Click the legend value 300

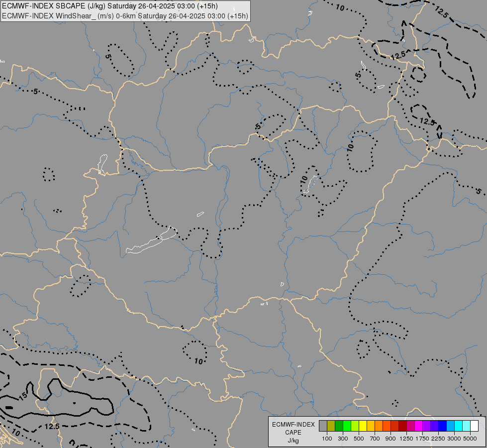[343, 439]
